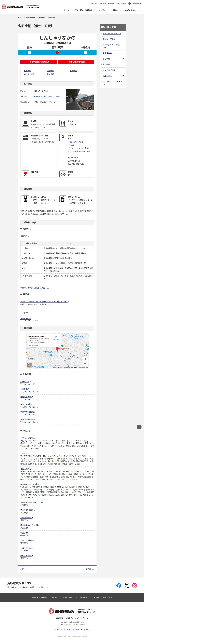Open the 会社情報 link in top bar

[x=103, y=3]
